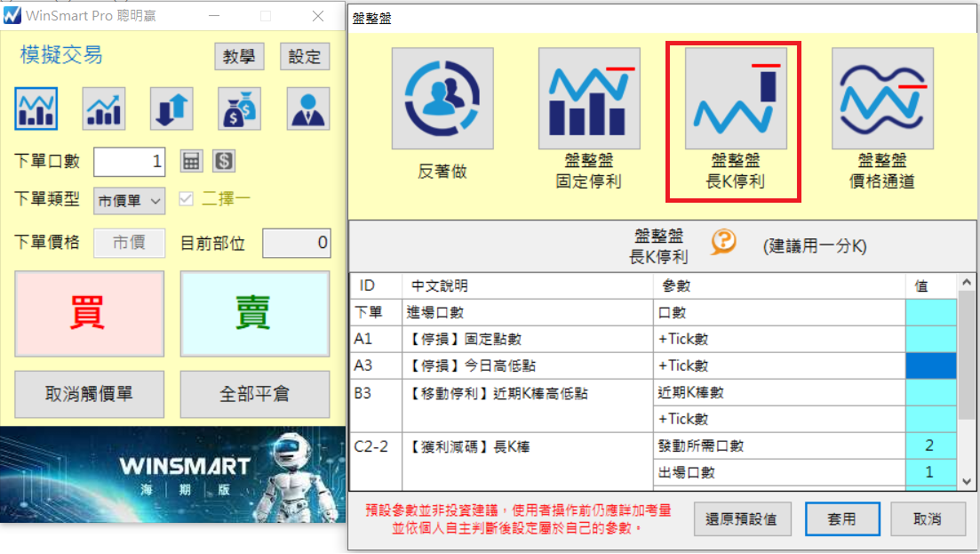This screenshot has width=980, height=554.
Task: Click value cell showing 1 for 出場口數
Action: (x=930, y=472)
